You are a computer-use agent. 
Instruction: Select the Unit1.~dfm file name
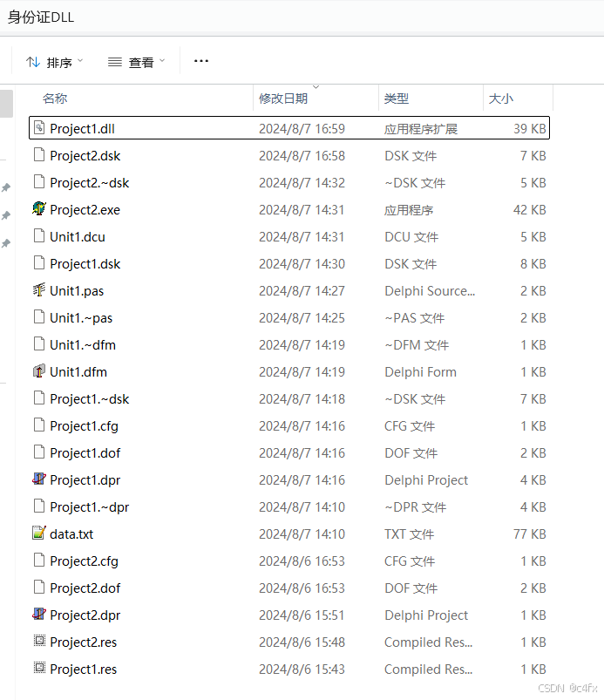click(83, 344)
